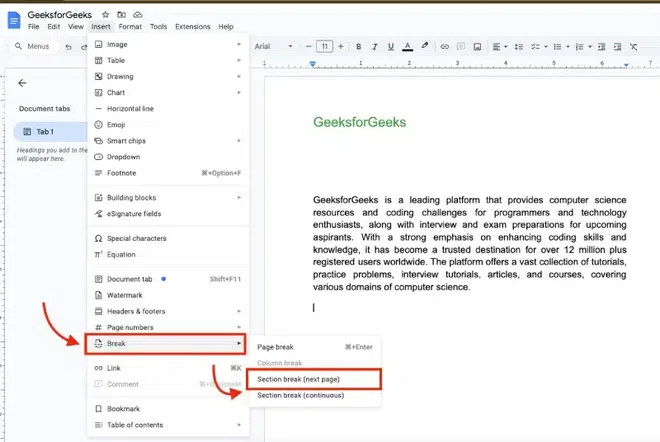
Task: Choose Equation from Insert menu
Action: click(x=168, y=254)
